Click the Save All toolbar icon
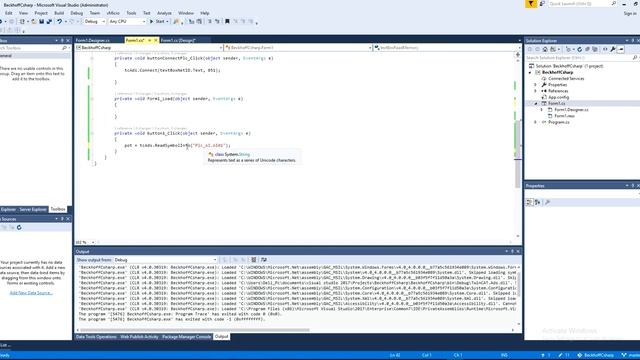The image size is (640, 360). [x=49, y=21]
